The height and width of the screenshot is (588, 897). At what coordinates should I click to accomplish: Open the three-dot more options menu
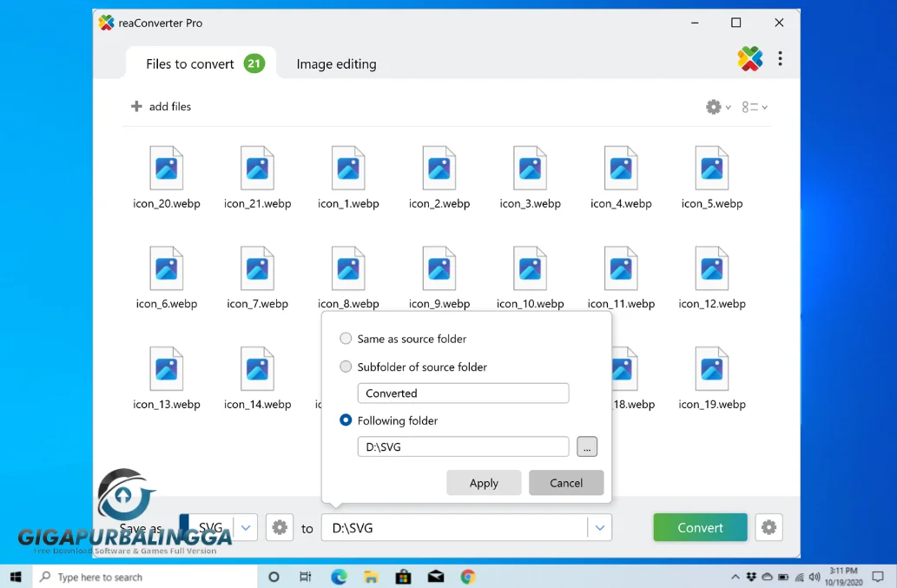[781, 58]
